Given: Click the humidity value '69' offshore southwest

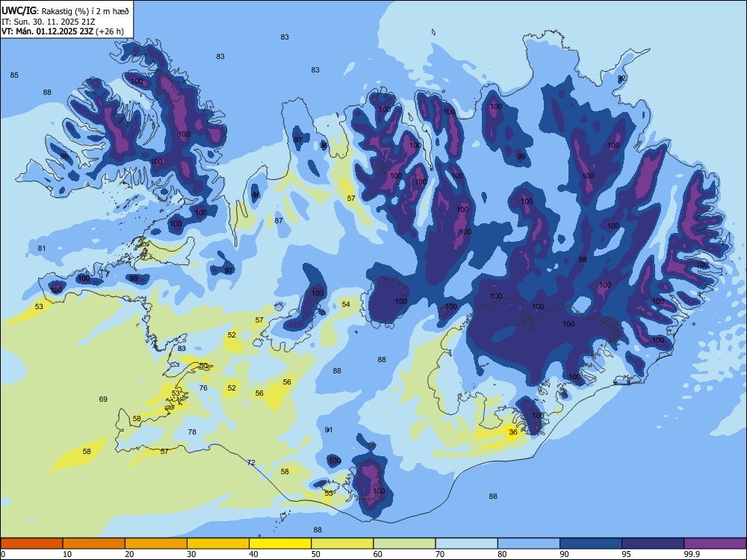Looking at the screenshot, I should (103, 399).
